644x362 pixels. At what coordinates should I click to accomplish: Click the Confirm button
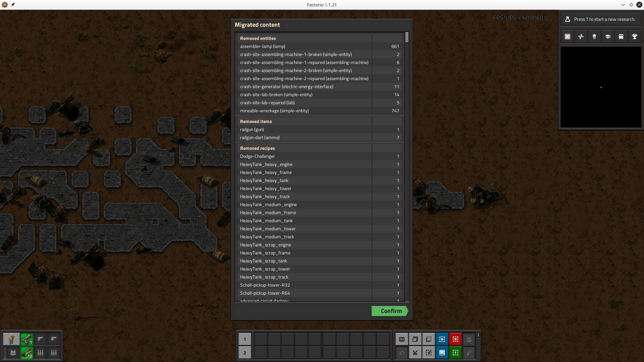[x=390, y=311]
